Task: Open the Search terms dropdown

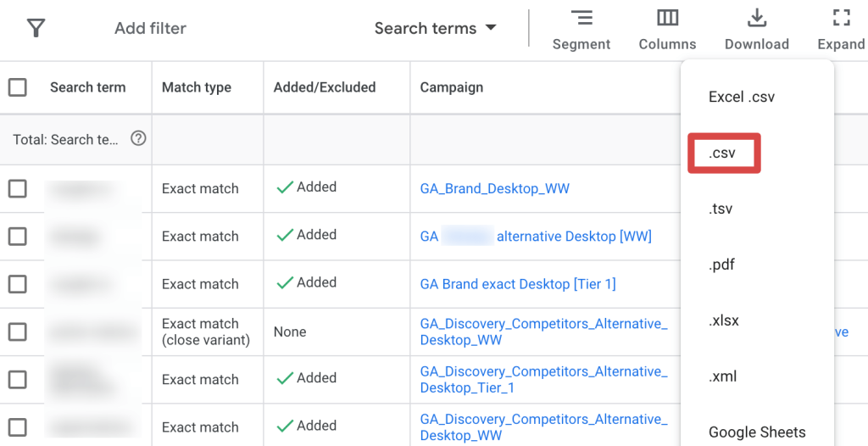Action: (x=435, y=28)
